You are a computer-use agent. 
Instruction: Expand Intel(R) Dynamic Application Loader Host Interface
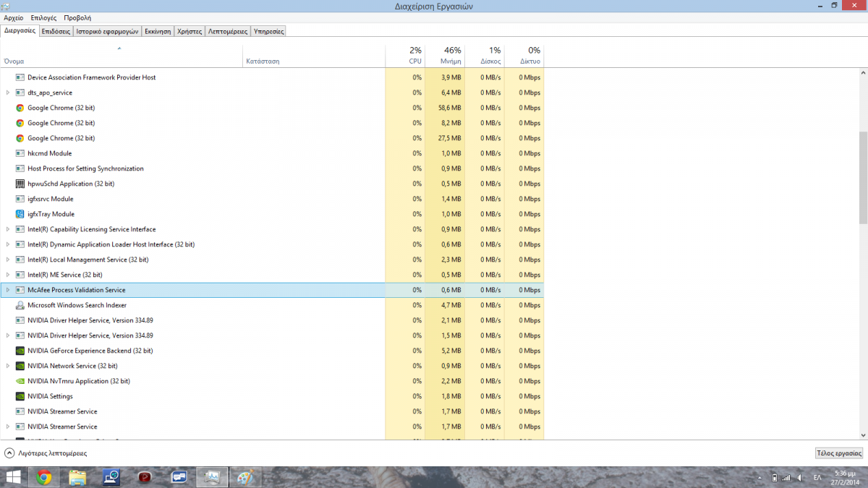point(7,244)
